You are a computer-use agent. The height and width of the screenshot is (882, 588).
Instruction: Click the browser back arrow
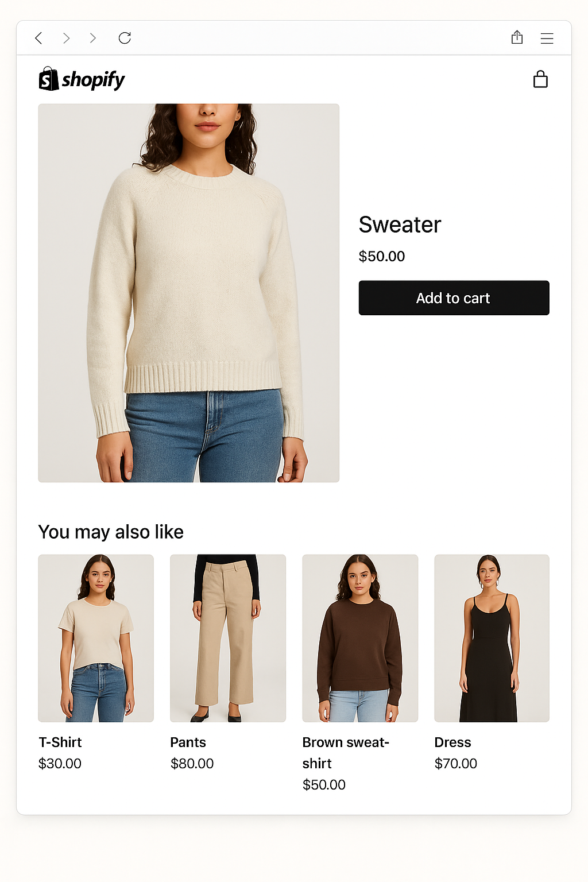(x=38, y=38)
